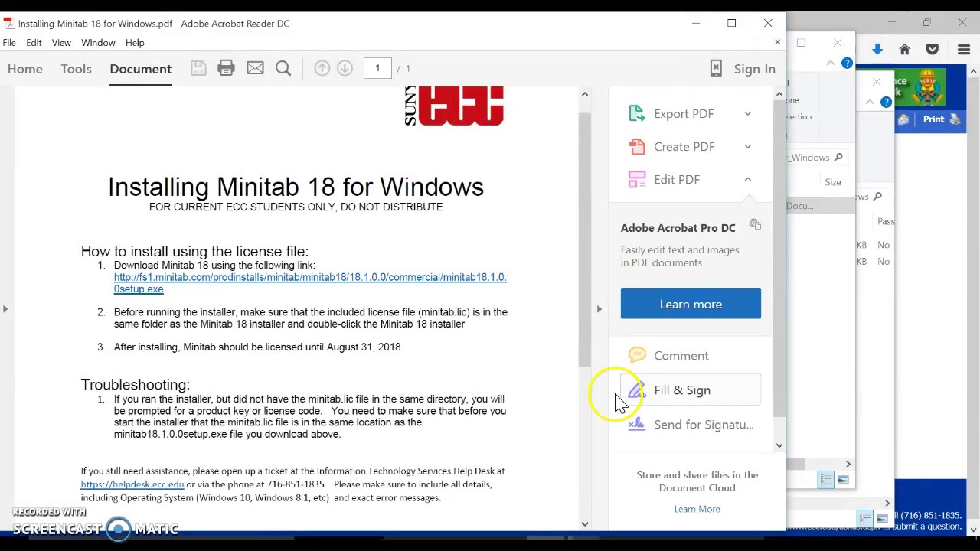The width and height of the screenshot is (980, 551).
Task: Click the Create PDF tool icon
Action: click(x=637, y=146)
